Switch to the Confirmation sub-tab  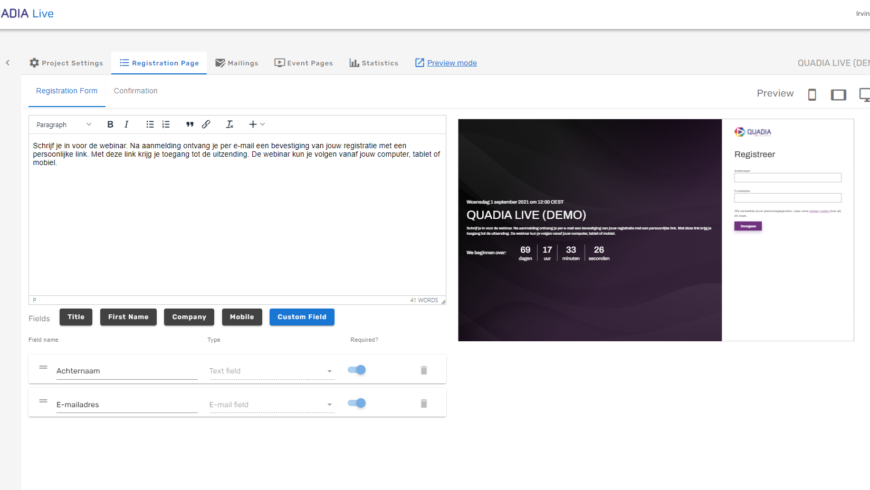click(135, 90)
